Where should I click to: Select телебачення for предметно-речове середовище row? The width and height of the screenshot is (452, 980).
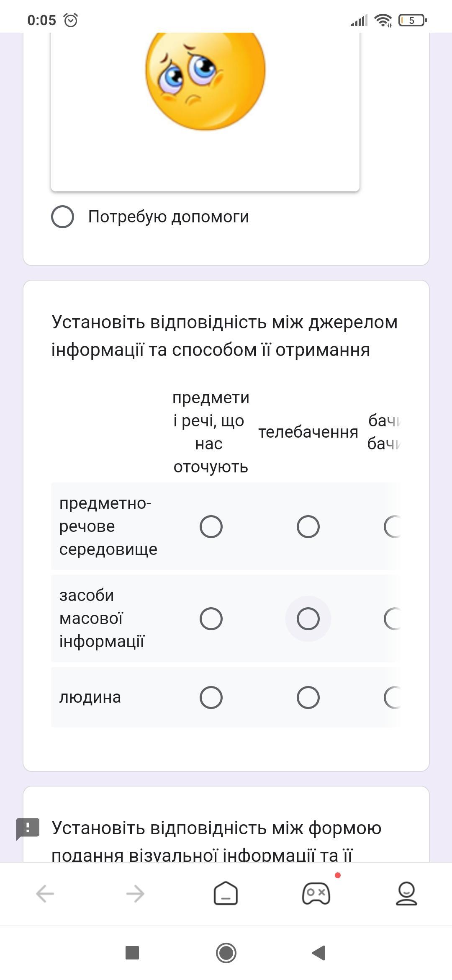coord(308,526)
